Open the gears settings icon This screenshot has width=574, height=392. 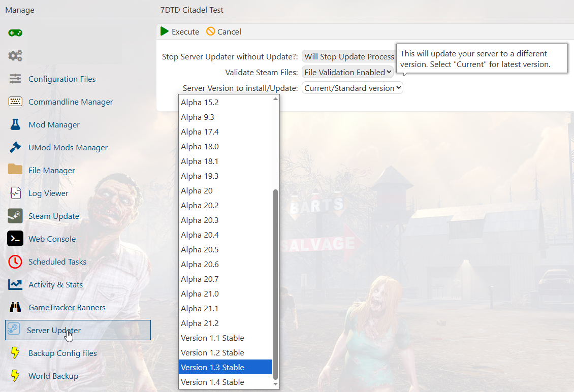(x=15, y=56)
